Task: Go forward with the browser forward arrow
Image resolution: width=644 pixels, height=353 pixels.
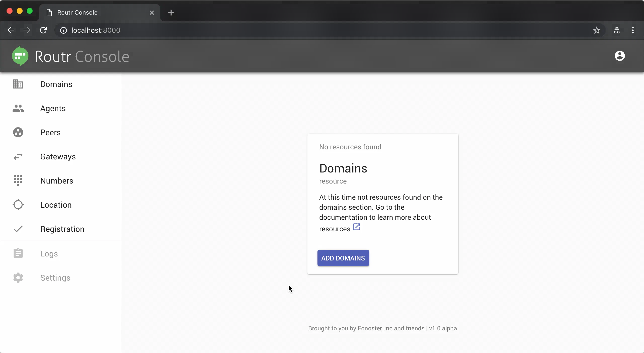Action: [27, 30]
